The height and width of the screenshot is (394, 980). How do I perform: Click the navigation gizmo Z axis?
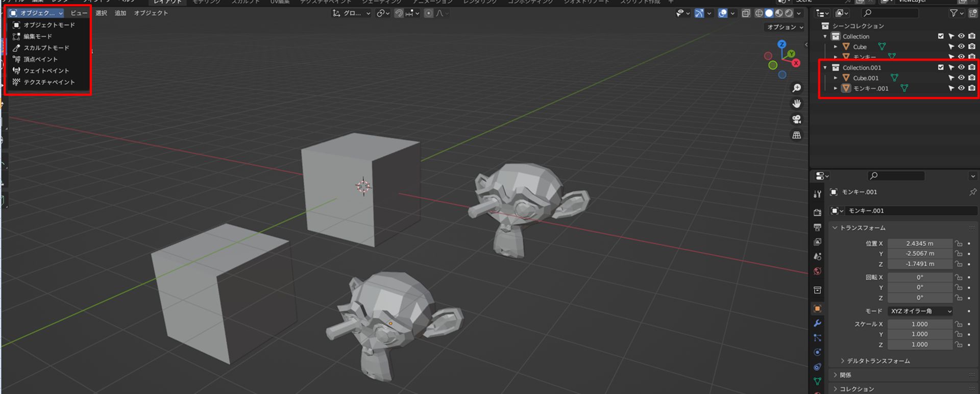[782, 44]
